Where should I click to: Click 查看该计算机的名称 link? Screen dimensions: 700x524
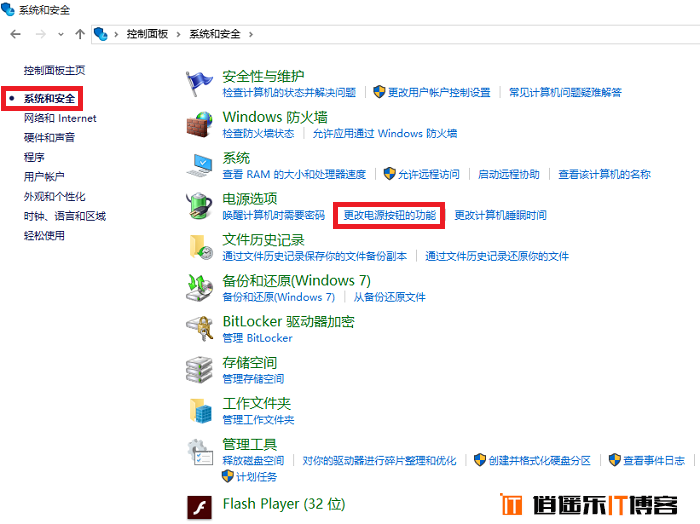coord(604,174)
